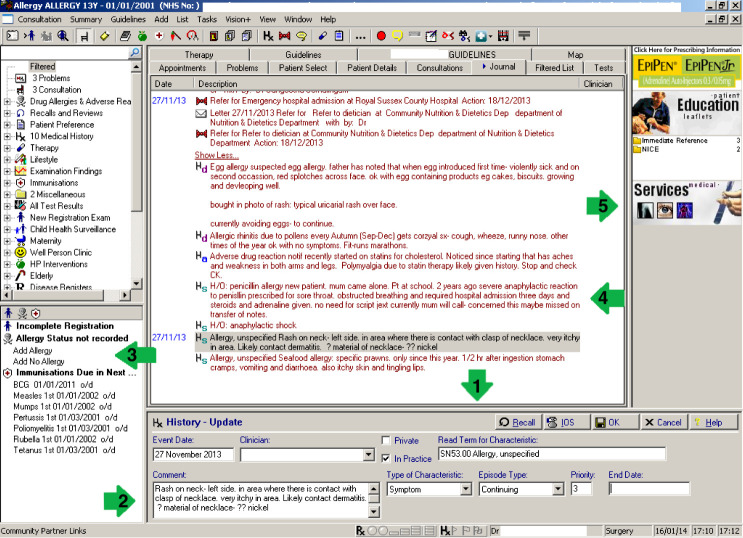743x538 pixels.
Task: Click the stethoscope toolbar icon
Action: pos(192,36)
